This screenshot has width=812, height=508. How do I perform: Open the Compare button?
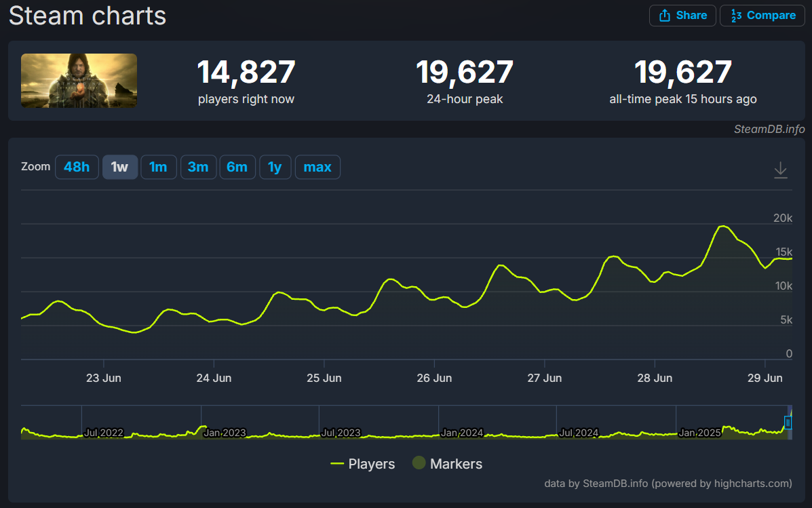click(x=762, y=16)
